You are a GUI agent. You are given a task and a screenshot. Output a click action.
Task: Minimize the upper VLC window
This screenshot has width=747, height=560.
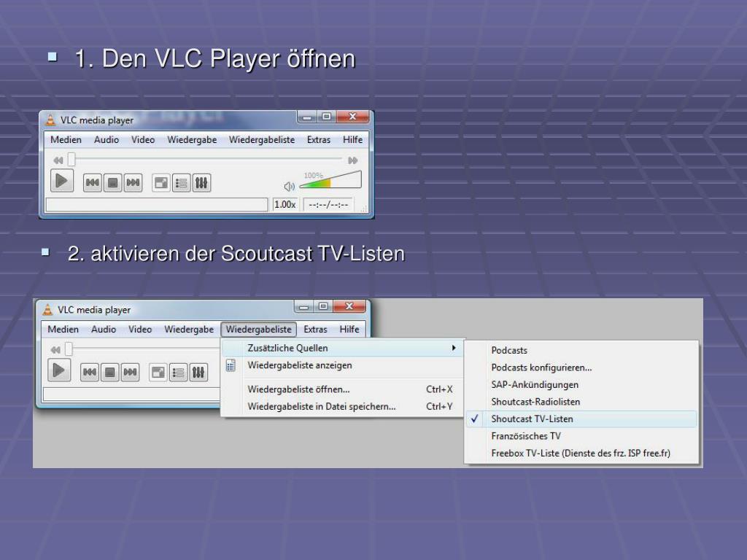pyautogui.click(x=307, y=117)
